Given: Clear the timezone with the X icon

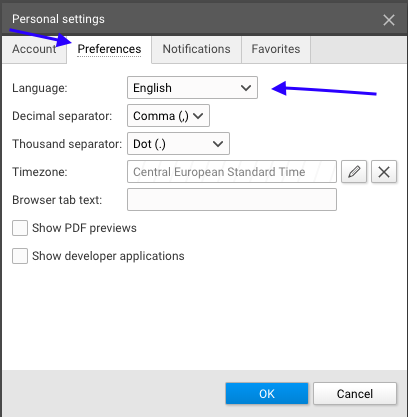Looking at the screenshot, I should [x=384, y=172].
